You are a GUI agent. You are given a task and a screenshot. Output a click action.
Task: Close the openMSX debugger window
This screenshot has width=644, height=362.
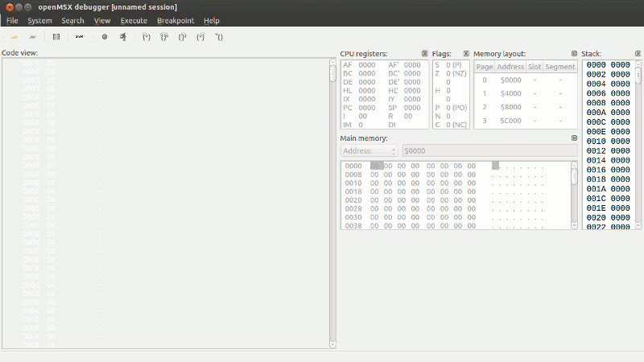click(10, 7)
